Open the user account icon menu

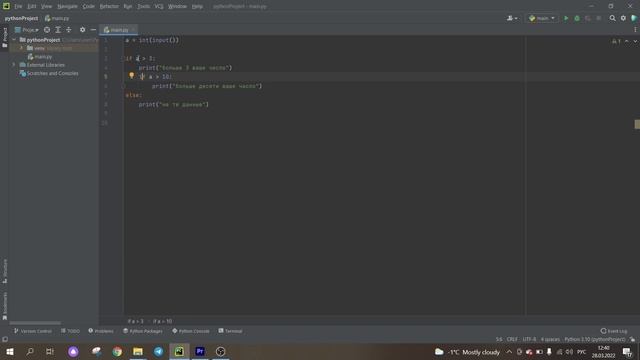512,18
